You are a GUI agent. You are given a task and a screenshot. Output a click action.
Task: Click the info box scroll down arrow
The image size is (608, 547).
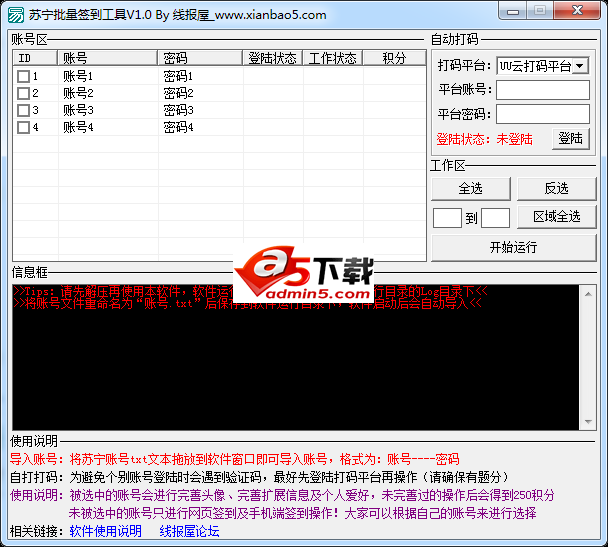[x=588, y=422]
